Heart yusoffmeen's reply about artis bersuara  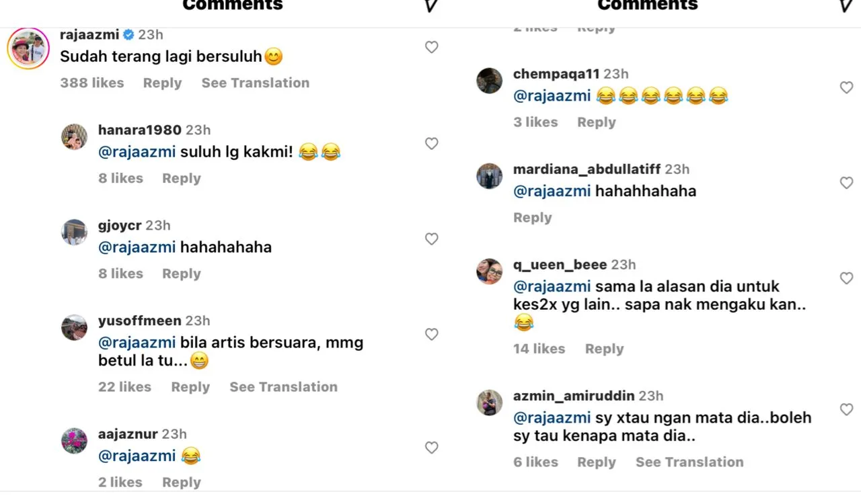coord(432,334)
